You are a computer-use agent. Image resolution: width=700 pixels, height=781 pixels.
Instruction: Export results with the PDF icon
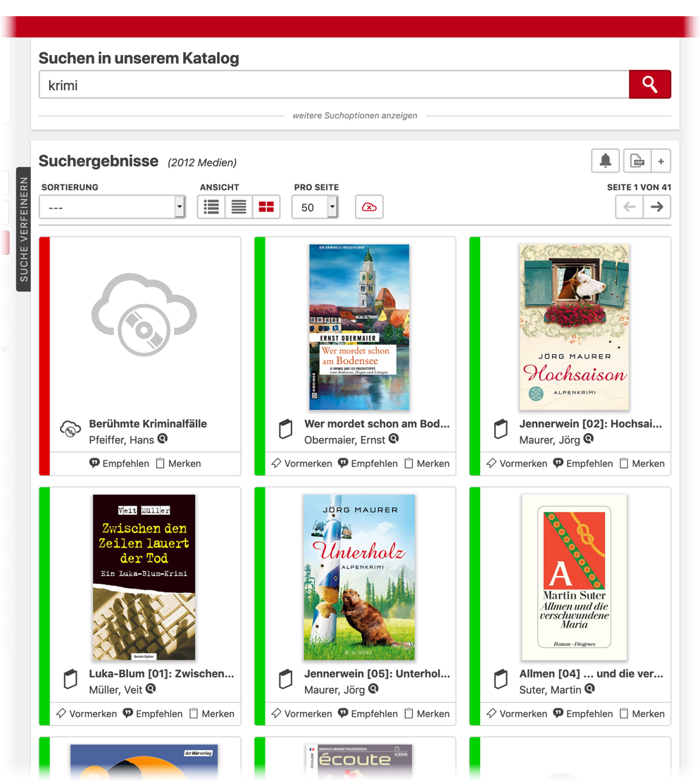637,161
